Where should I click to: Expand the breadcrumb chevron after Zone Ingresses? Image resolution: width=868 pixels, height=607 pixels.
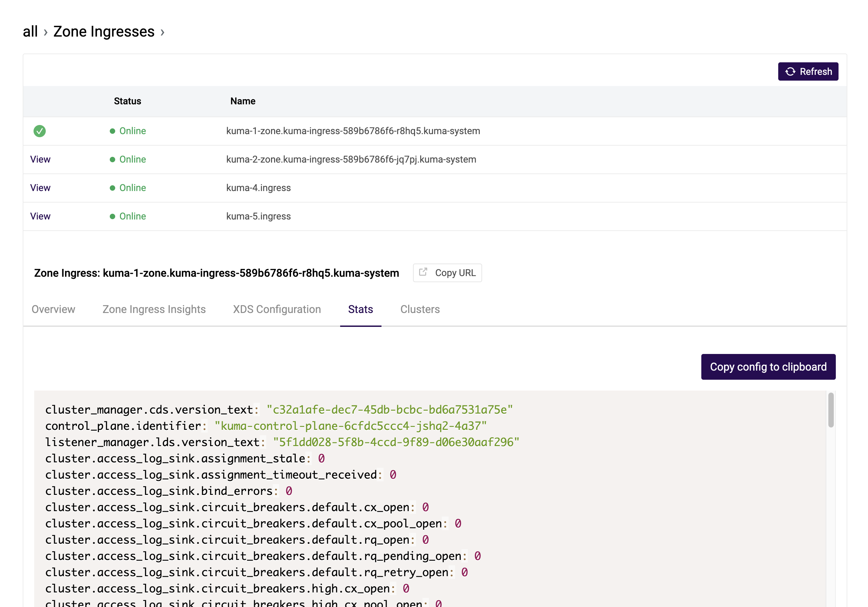click(x=163, y=32)
